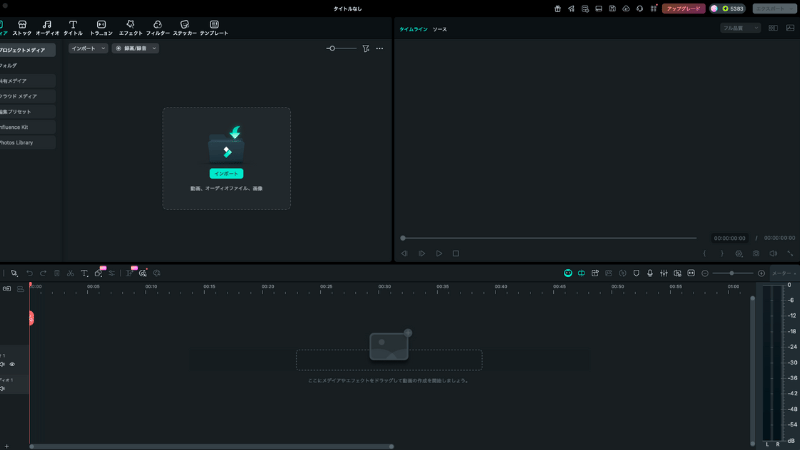The height and width of the screenshot is (450, 800).
Task: Open the 録画/録音 record dropdown
Action: [135, 48]
